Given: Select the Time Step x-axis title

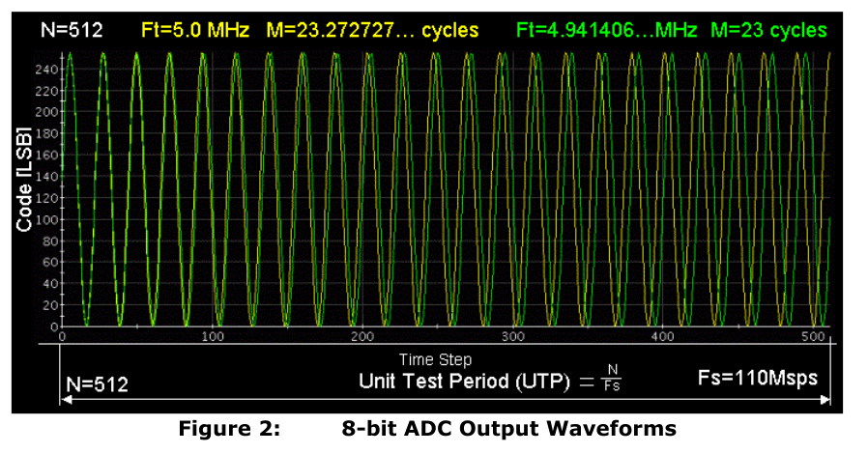Looking at the screenshot, I should click(x=436, y=359).
